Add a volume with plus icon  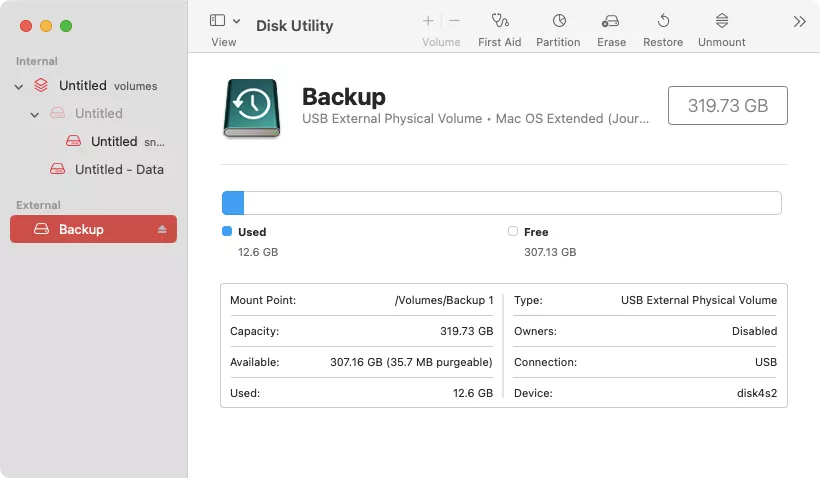(428, 21)
